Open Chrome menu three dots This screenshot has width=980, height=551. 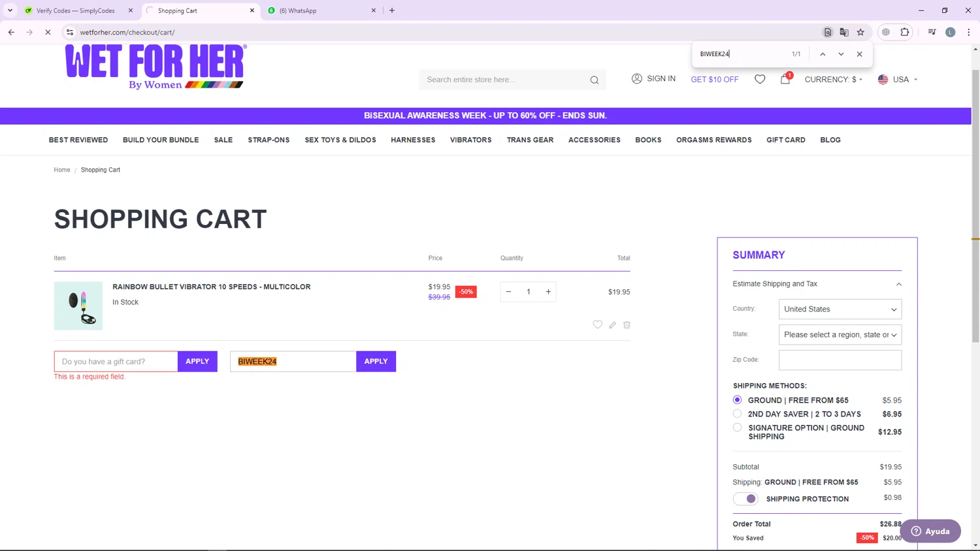click(x=968, y=32)
